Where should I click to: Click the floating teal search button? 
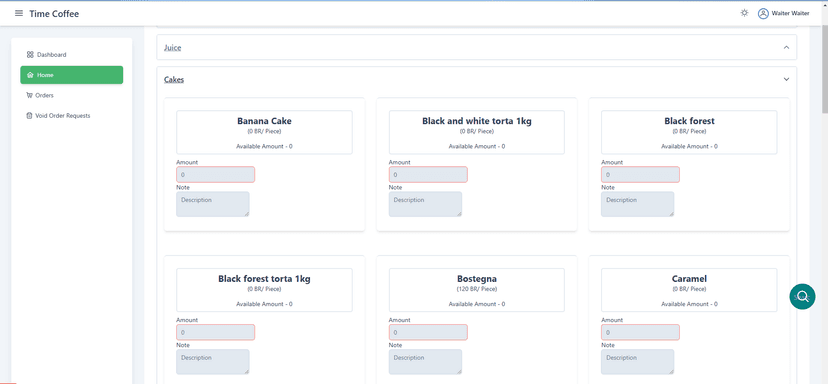[x=802, y=296]
